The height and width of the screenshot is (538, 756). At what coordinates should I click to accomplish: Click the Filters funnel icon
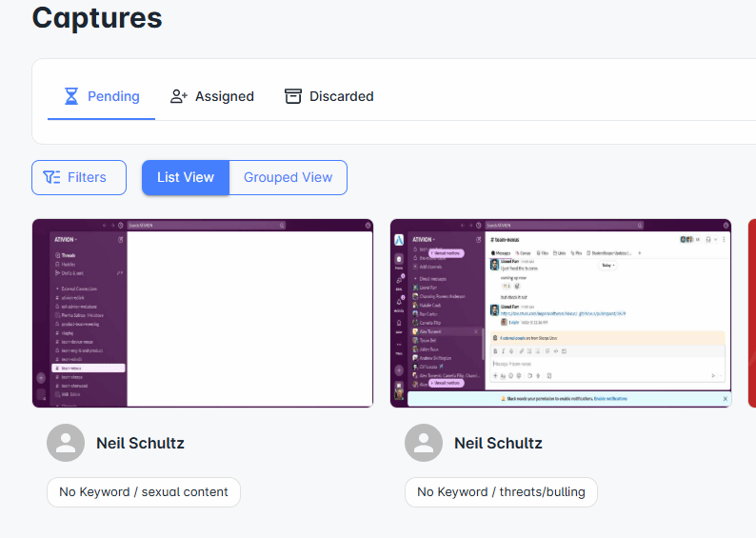[51, 177]
